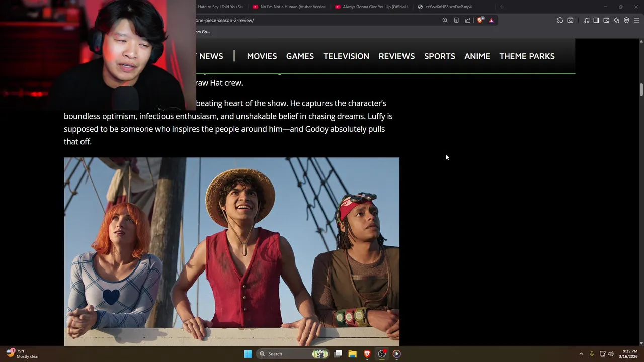This screenshot has width=644, height=362.
Task: Open File Explorer from the taskbar
Action: pos(353,354)
